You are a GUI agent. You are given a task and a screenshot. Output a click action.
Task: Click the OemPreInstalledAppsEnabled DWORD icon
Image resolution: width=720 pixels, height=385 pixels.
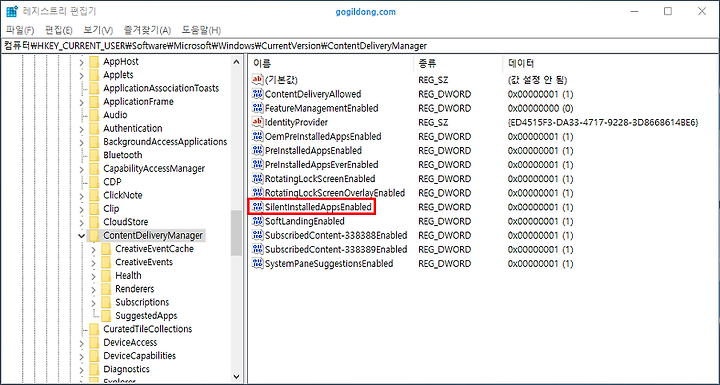(258, 136)
